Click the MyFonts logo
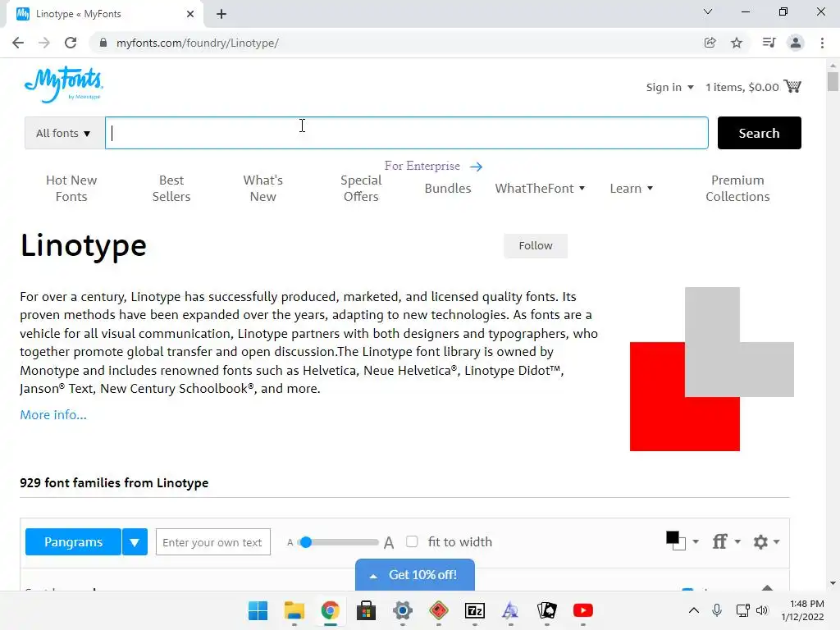Image resolution: width=840 pixels, height=630 pixels. pyautogui.click(x=64, y=84)
